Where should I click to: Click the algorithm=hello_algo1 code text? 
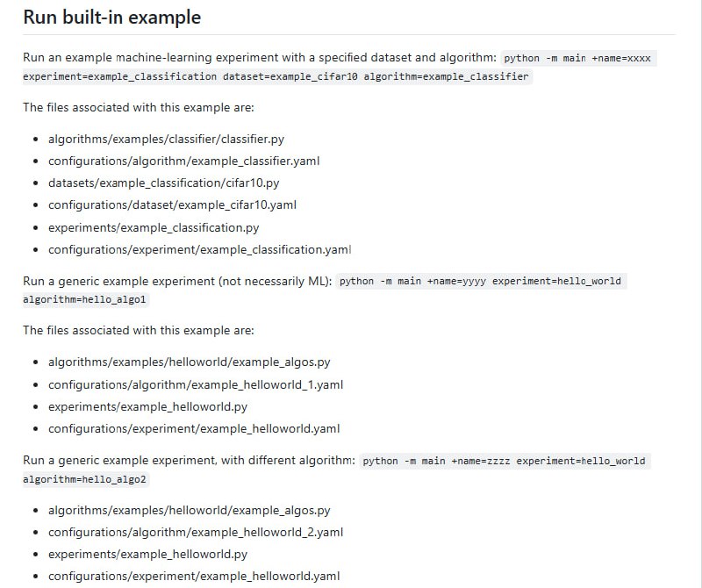73,300
